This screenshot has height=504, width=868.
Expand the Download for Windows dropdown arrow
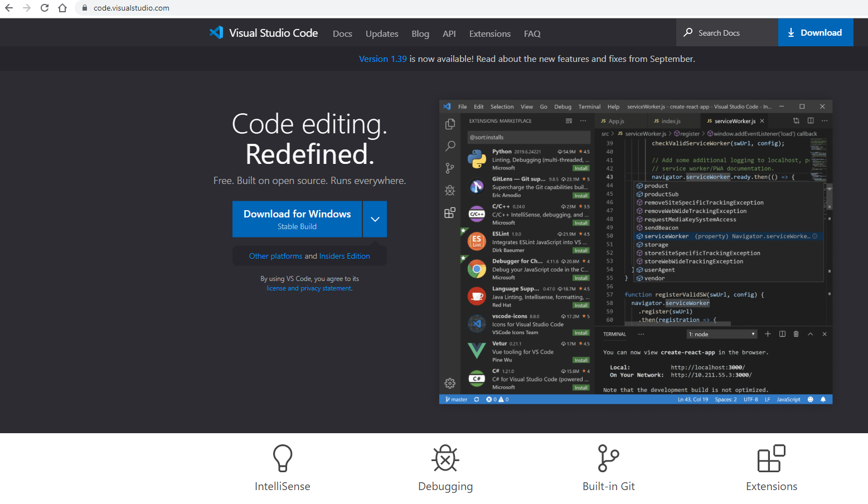tap(375, 219)
